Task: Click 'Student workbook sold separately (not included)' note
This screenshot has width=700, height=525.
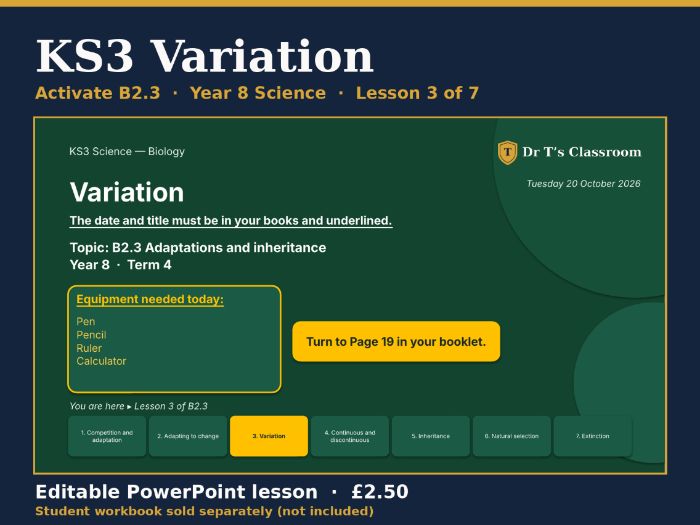Action: click(x=204, y=512)
